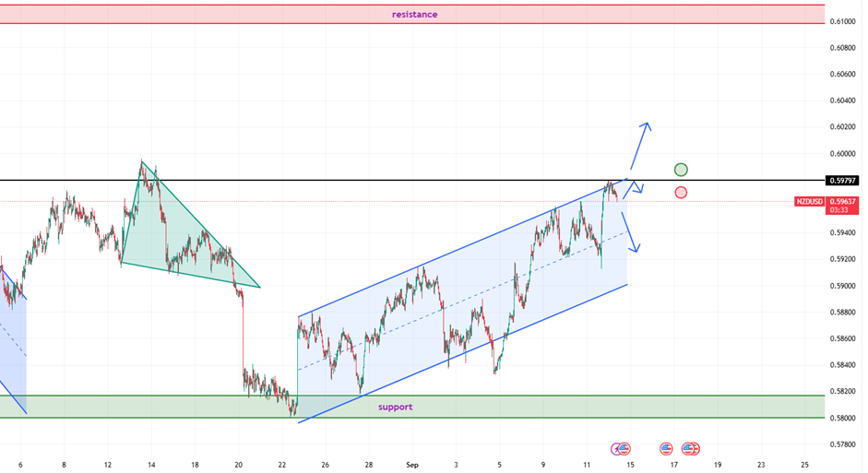Screen dimensions: 868x473
Task: Click the date label 25 on time axis
Action: point(805,466)
